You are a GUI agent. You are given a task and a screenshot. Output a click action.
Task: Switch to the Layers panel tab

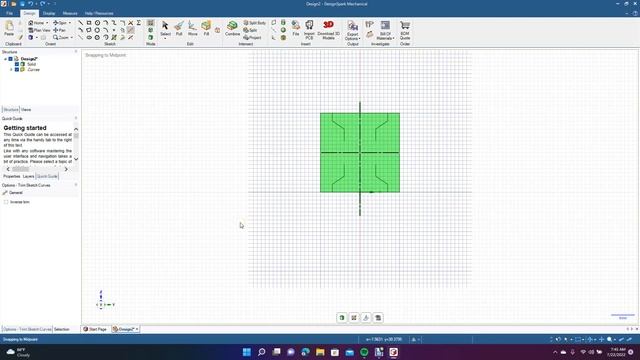28,176
